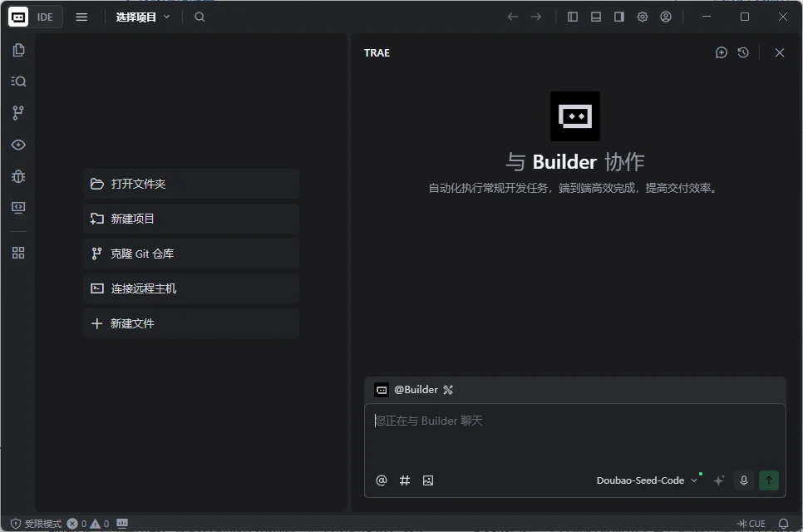
Task: Click the image attachment icon in chat
Action: [428, 480]
